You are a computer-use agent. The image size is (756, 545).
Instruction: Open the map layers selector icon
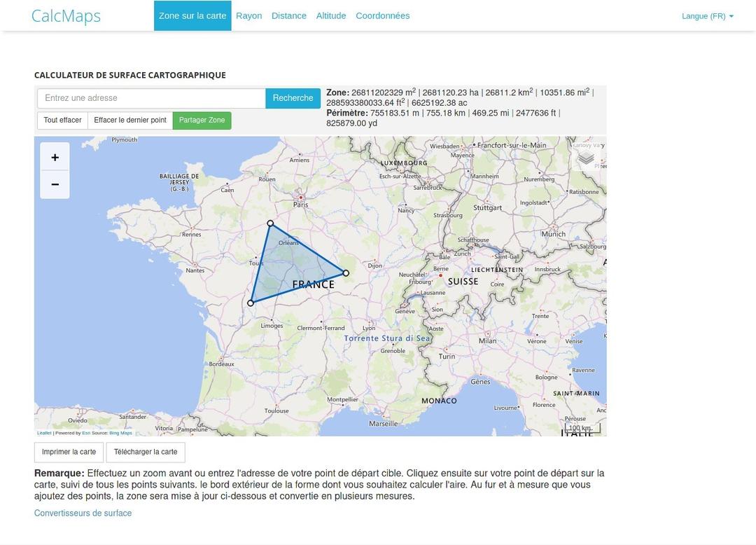point(585,159)
